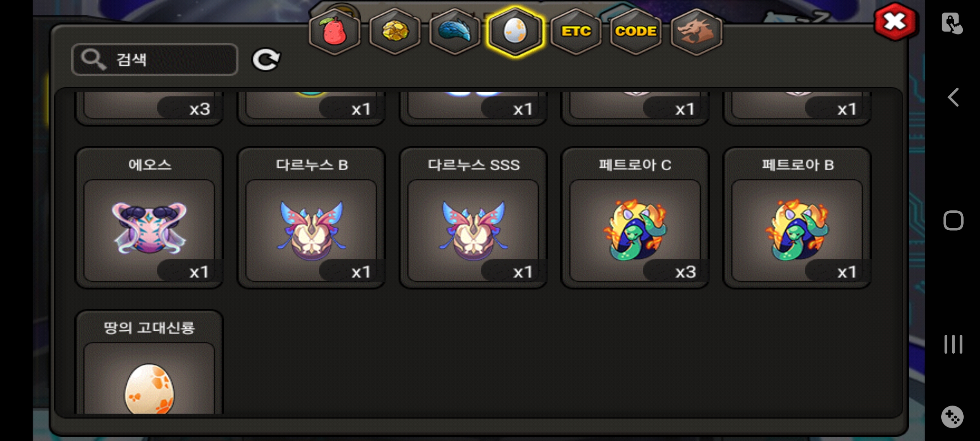Viewport: 980px width, 441px height.
Task: Close the inventory with red X
Action: [895, 22]
